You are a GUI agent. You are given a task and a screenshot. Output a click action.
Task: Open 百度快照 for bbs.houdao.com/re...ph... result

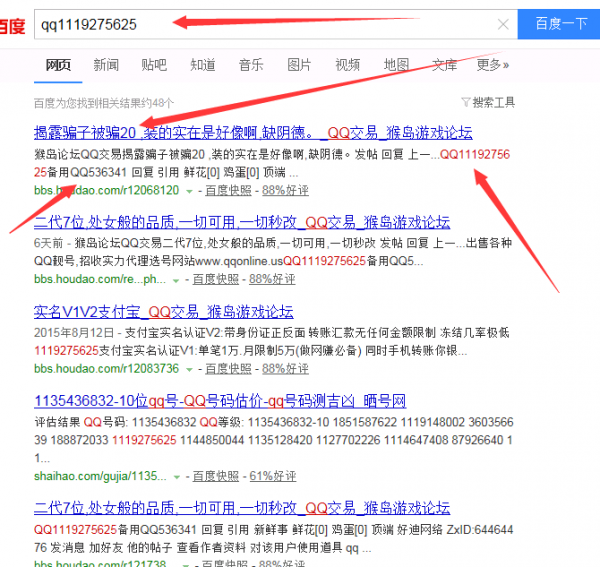click(216, 280)
